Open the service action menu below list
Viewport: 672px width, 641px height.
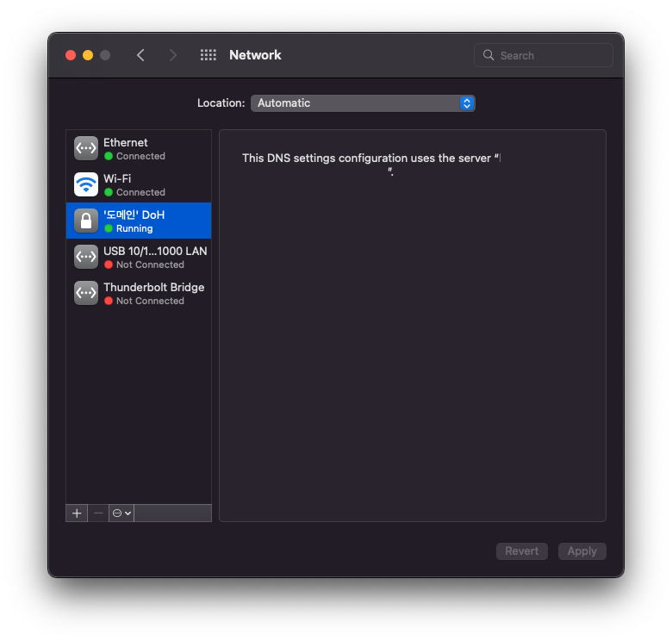coord(121,513)
